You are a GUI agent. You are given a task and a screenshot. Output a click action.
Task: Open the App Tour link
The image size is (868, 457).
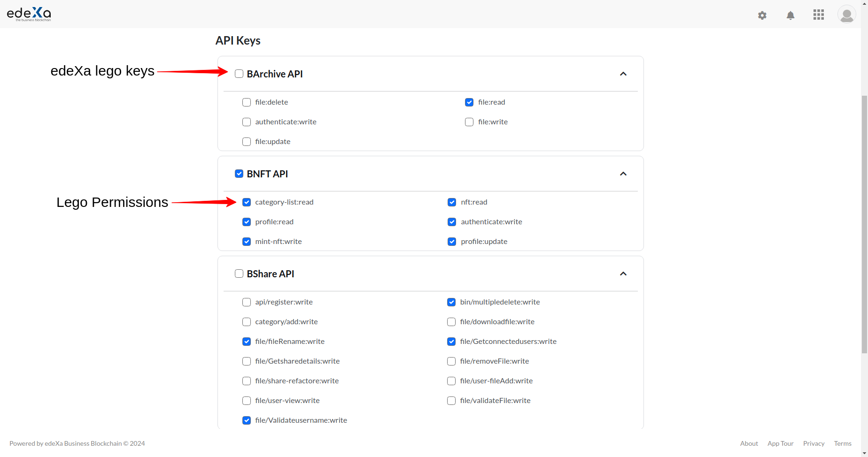click(x=781, y=443)
